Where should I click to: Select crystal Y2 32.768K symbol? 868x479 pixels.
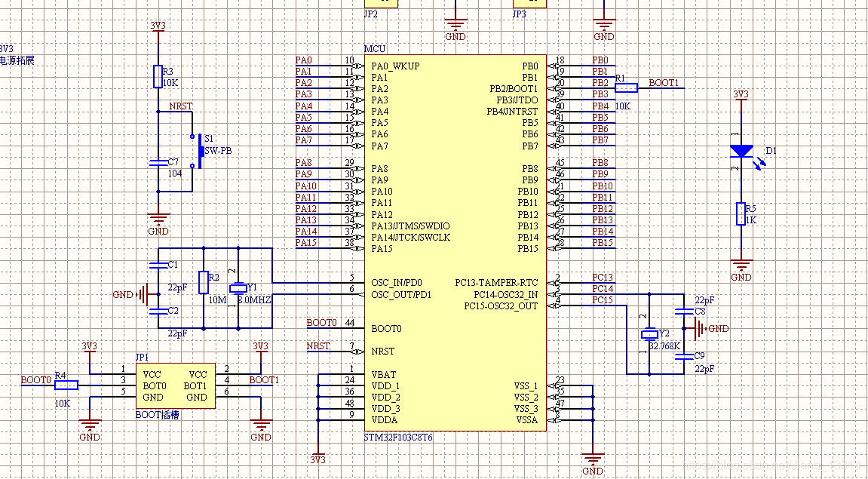point(649,334)
